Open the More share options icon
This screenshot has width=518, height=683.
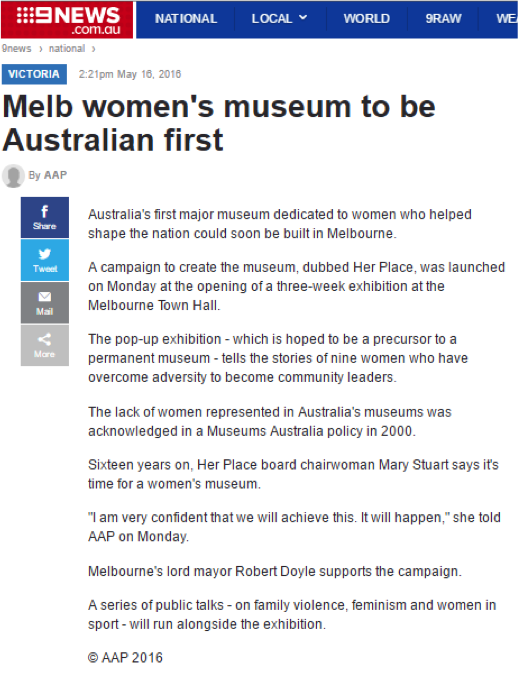45,345
